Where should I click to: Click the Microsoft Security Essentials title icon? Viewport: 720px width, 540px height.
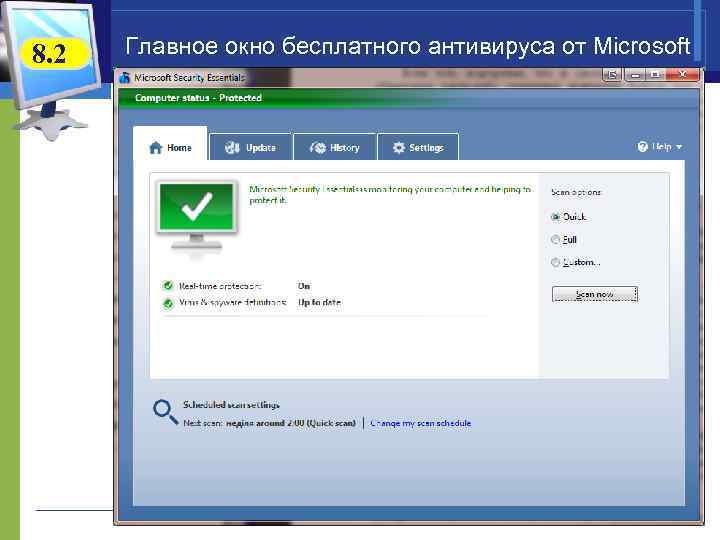[124, 78]
